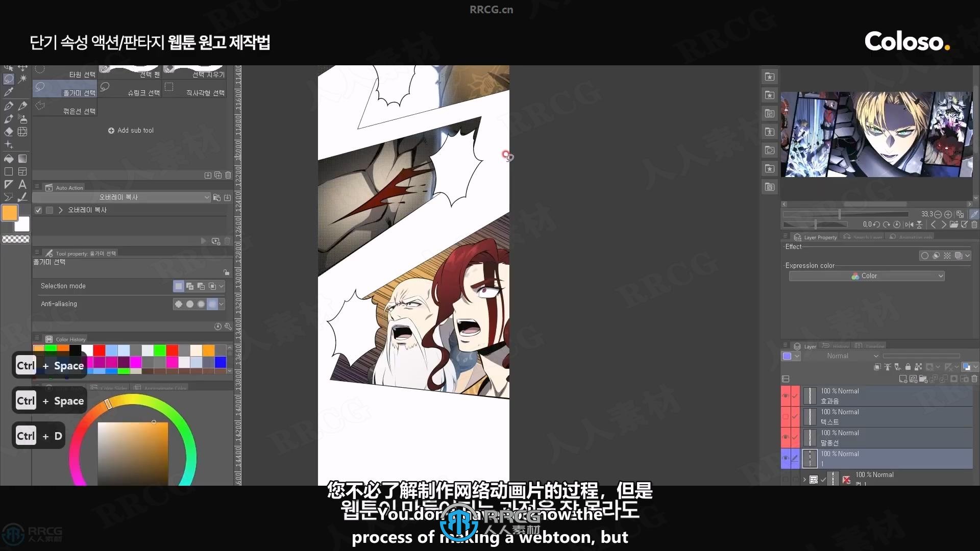Set selection mode to Remove from selection

201,286
